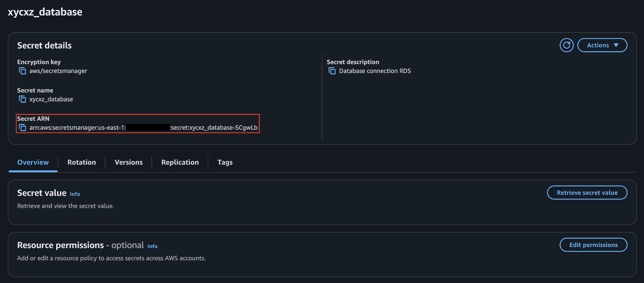Open Info link beside Secret value
This screenshot has width=644, height=283.
(x=75, y=194)
